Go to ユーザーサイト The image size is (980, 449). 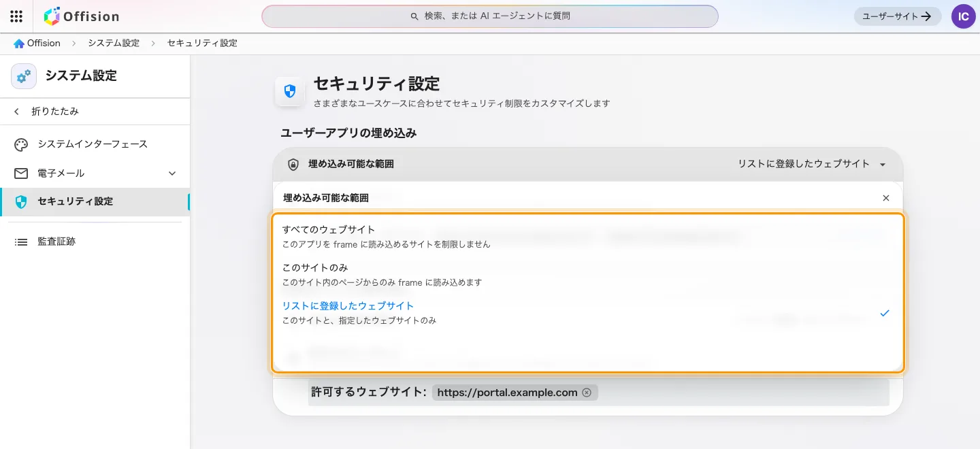[898, 16]
